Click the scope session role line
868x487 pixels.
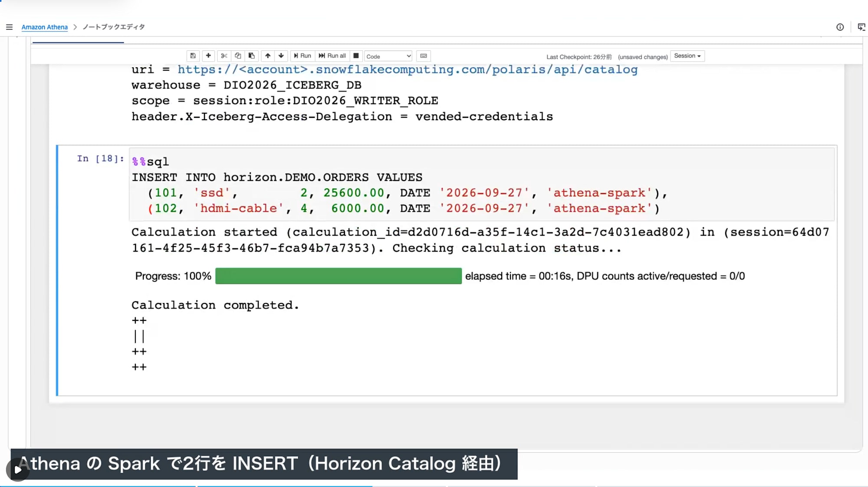point(285,101)
